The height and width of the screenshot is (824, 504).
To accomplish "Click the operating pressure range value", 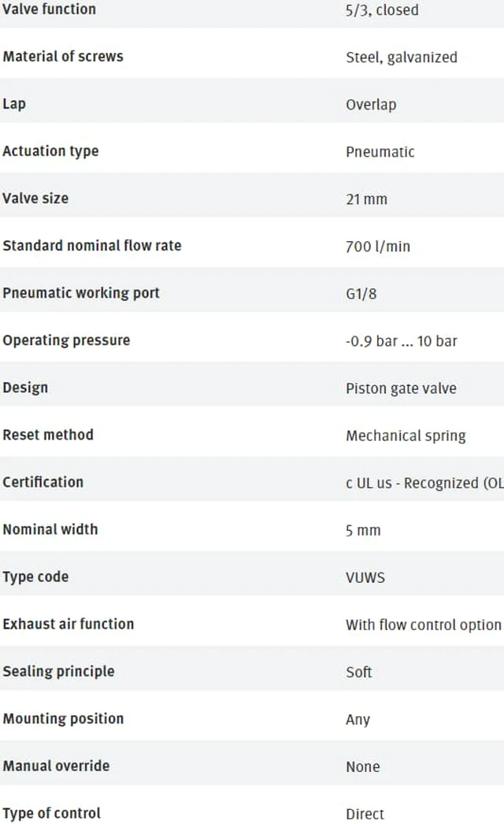I will pyautogui.click(x=402, y=341).
